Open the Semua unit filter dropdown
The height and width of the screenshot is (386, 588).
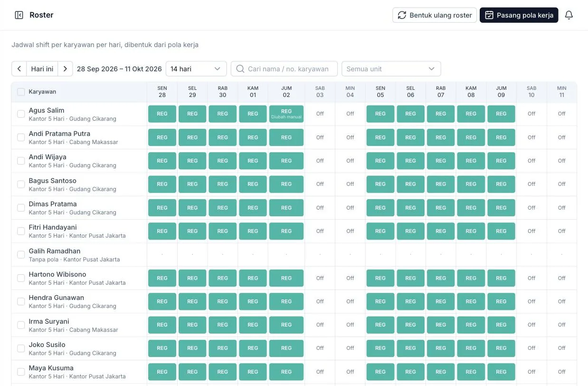[391, 69]
